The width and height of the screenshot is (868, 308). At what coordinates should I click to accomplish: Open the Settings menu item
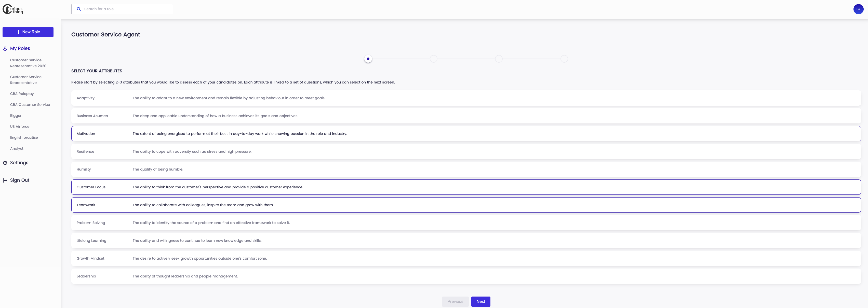(x=19, y=163)
